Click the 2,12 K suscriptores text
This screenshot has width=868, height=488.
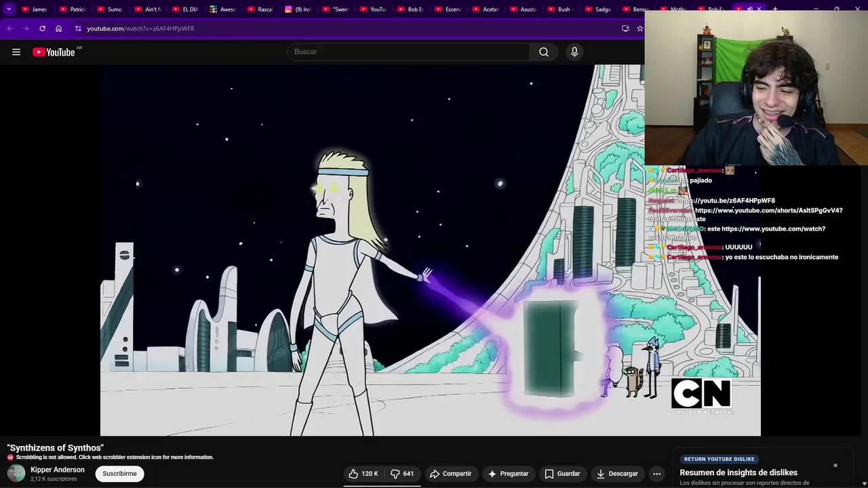pos(54,479)
